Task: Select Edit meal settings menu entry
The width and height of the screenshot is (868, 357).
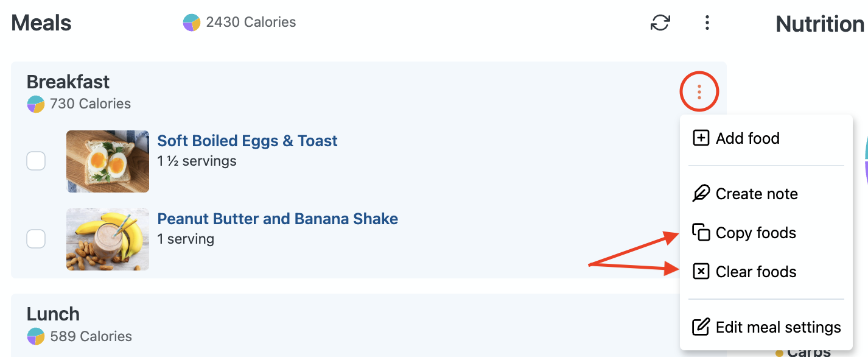Action: tap(778, 327)
